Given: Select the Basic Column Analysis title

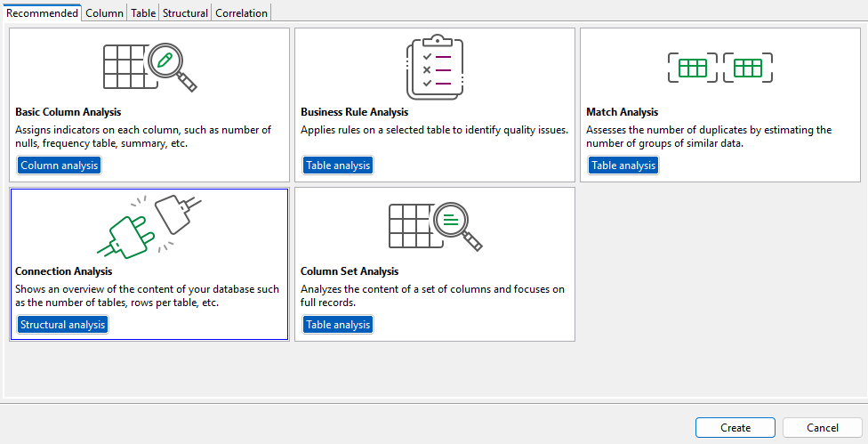Looking at the screenshot, I should 68,112.
